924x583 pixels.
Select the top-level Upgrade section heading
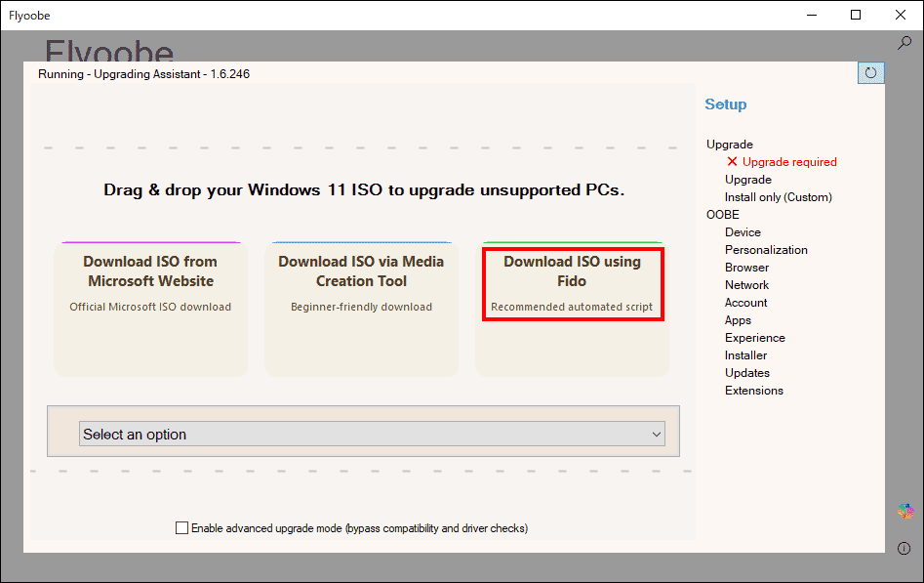tap(730, 145)
